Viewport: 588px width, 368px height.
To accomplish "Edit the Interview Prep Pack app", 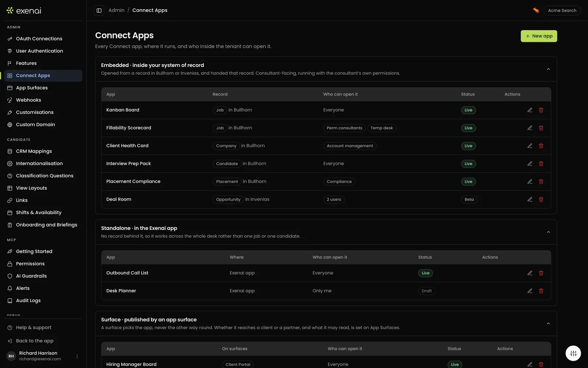I will click(x=530, y=164).
